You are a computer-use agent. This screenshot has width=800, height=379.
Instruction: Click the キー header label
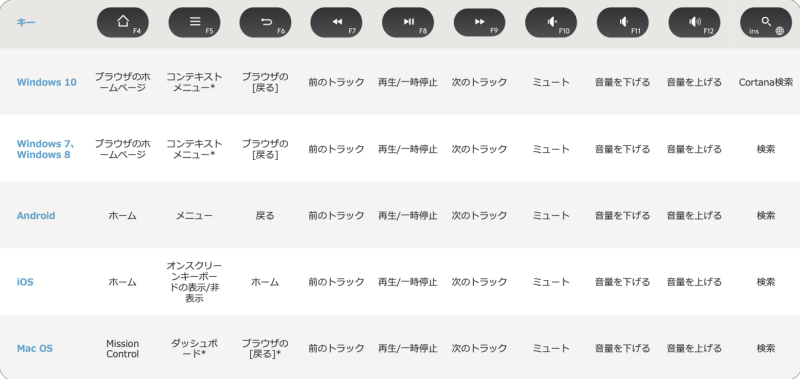(26, 22)
